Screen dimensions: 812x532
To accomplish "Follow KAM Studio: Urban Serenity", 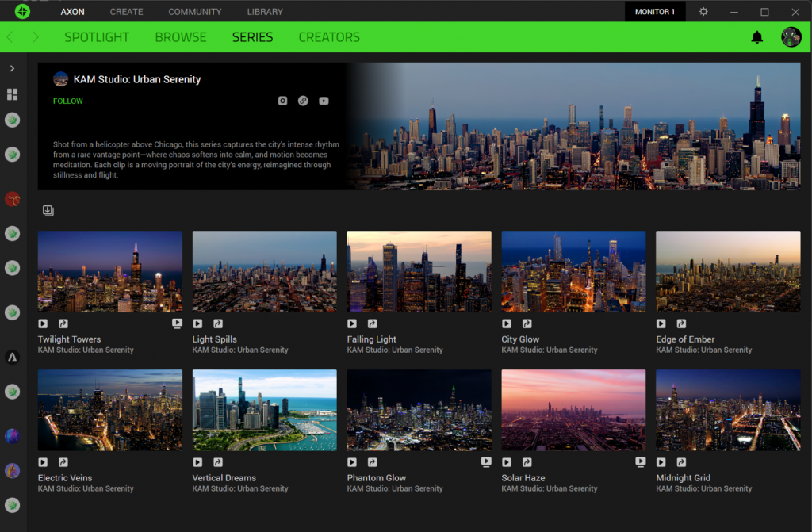I will 68,101.
